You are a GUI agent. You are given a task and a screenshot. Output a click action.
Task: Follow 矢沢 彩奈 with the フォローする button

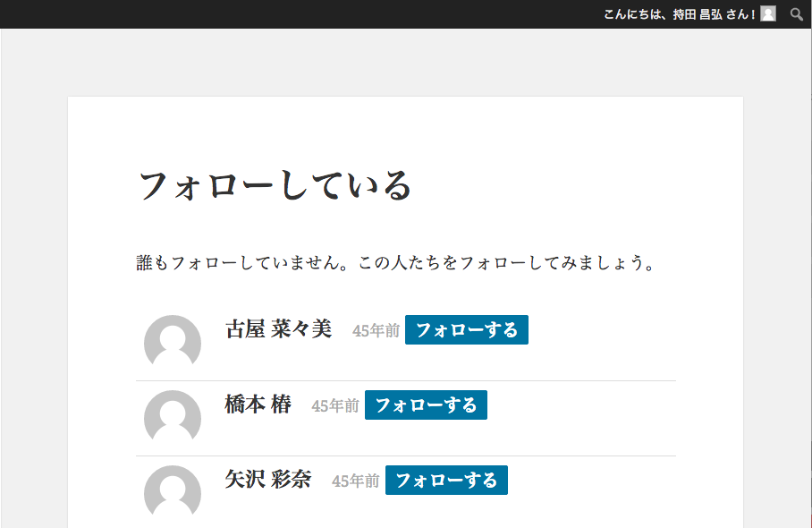click(446, 481)
